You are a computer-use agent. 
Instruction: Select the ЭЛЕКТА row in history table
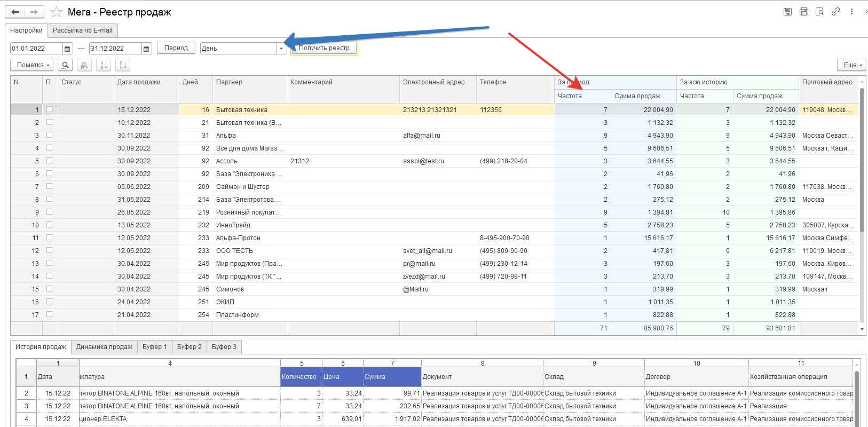coord(434,419)
